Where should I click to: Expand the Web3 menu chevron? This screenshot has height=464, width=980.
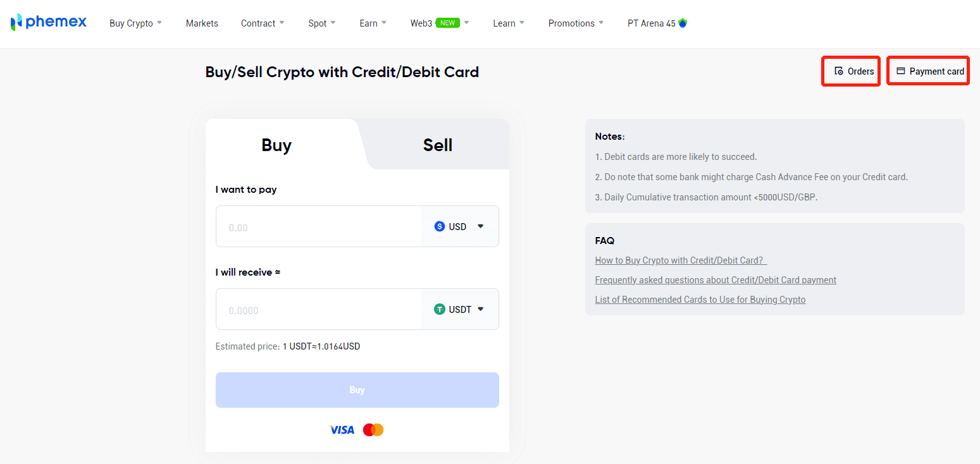pos(466,23)
